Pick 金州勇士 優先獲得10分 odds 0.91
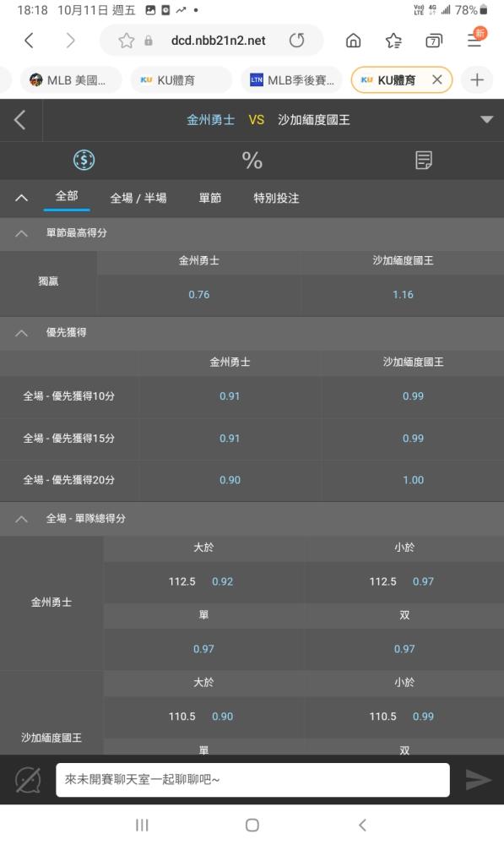This screenshot has width=504, height=845. (x=230, y=396)
